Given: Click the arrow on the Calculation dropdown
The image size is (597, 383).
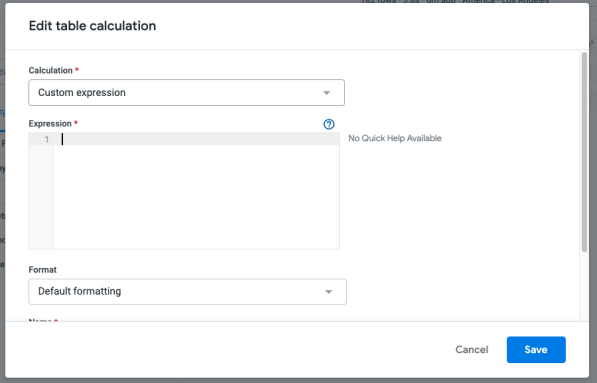Looking at the screenshot, I should point(326,93).
